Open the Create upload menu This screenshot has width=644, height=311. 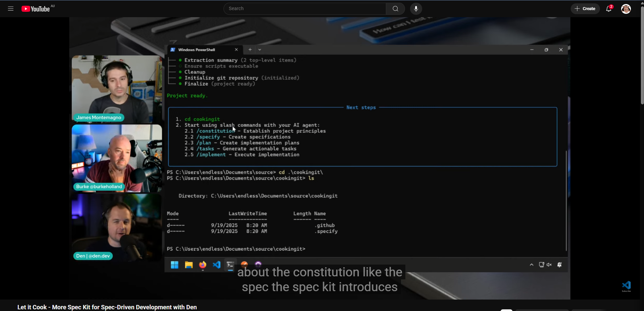pos(585,9)
